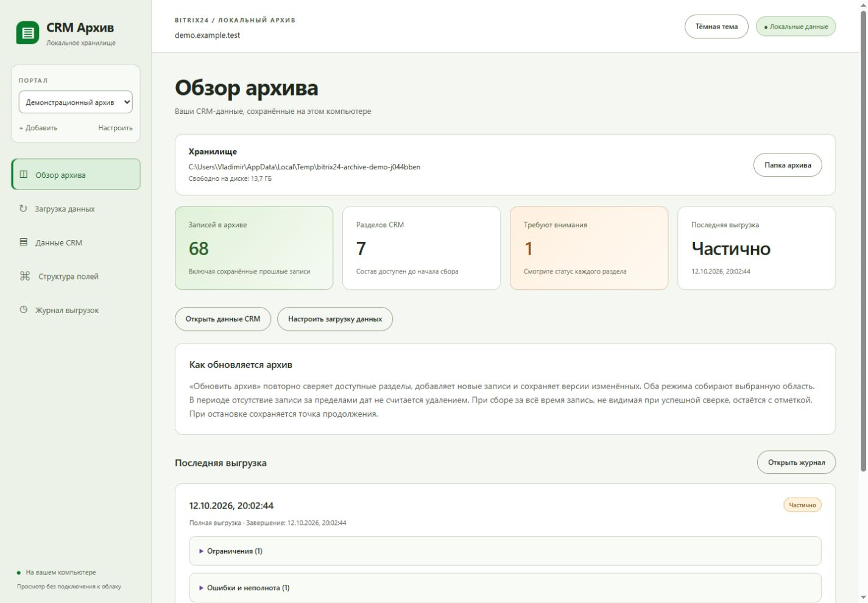
Task: Click the Открыть журнал button
Action: pyautogui.click(x=796, y=462)
